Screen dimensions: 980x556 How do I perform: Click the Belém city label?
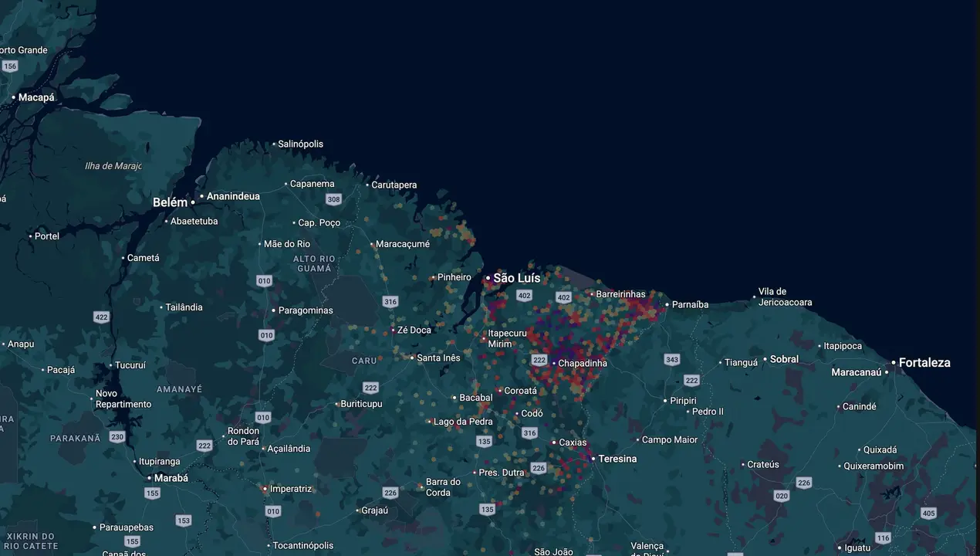point(170,202)
